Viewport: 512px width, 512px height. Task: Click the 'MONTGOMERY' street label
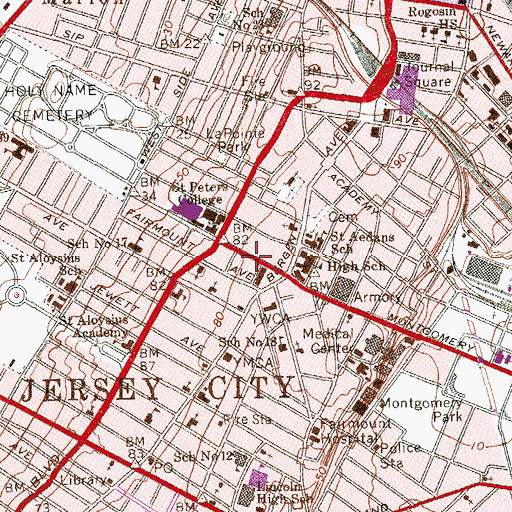(x=431, y=332)
